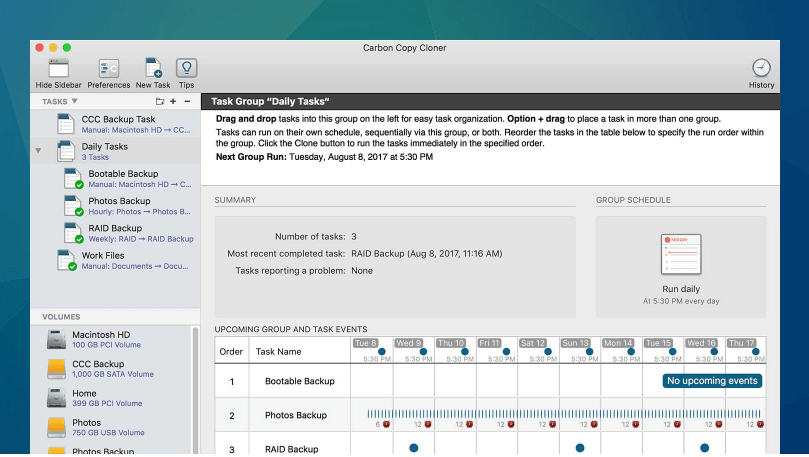The height and width of the screenshot is (457, 809).
Task: Click the Bootable Backup row in events table
Action: 490,381
